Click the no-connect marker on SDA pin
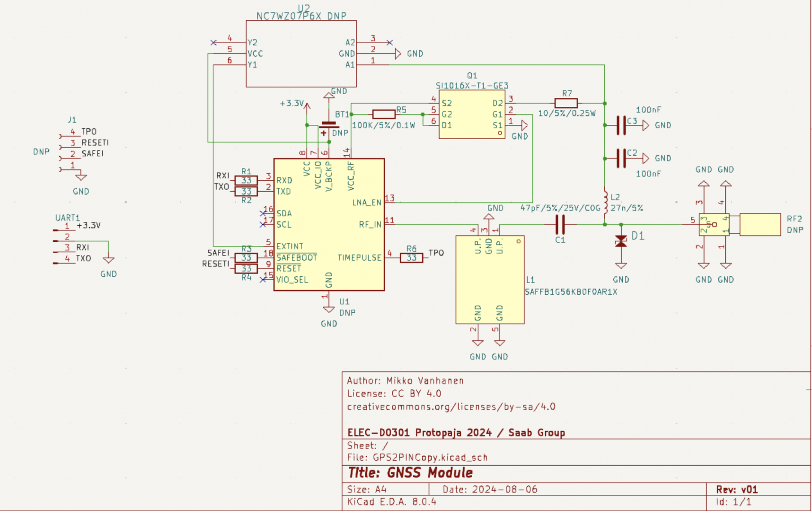The height and width of the screenshot is (511, 812). [263, 213]
